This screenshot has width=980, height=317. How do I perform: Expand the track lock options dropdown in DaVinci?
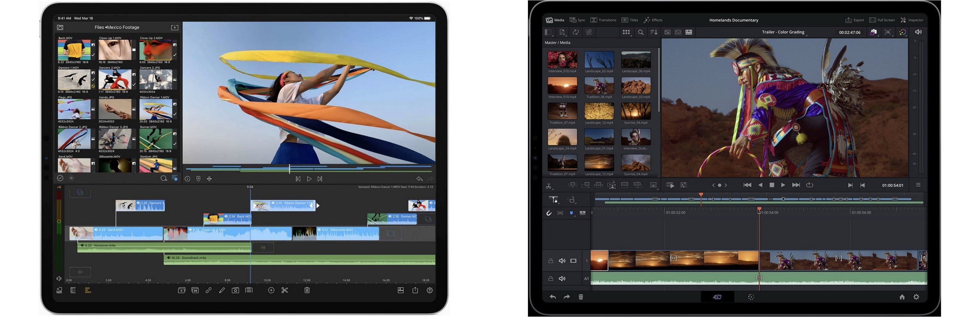[x=554, y=200]
